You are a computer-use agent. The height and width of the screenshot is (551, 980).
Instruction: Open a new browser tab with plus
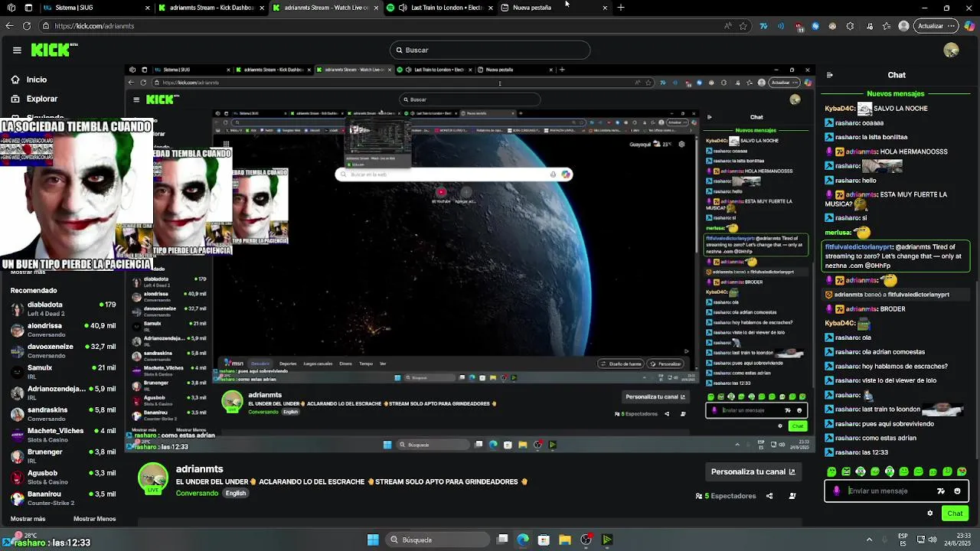pyautogui.click(x=621, y=8)
